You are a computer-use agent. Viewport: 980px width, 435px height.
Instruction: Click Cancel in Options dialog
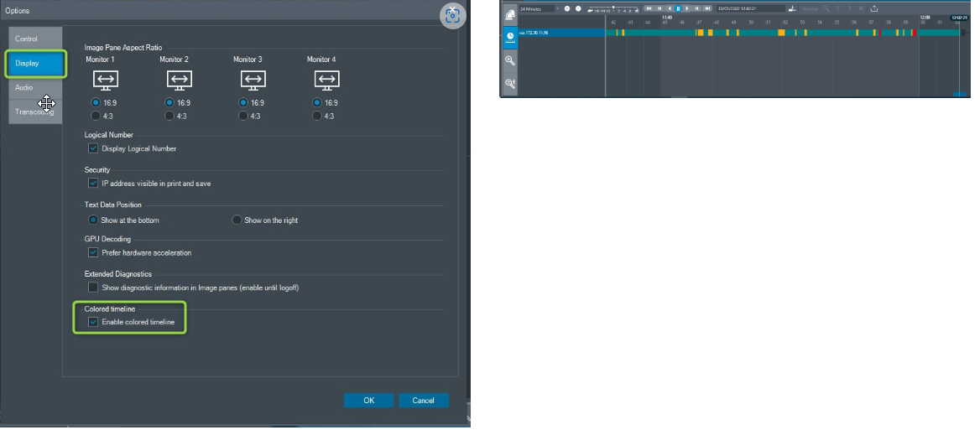click(x=423, y=400)
